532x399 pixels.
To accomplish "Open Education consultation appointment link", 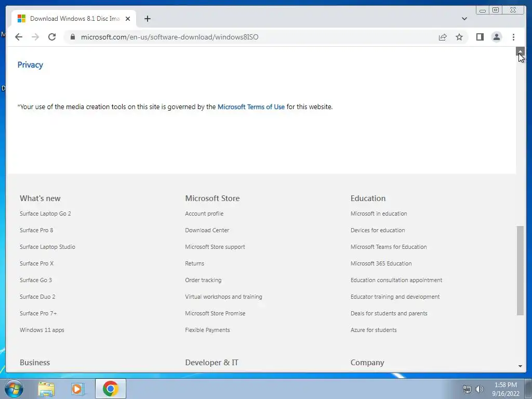I will pos(396,280).
